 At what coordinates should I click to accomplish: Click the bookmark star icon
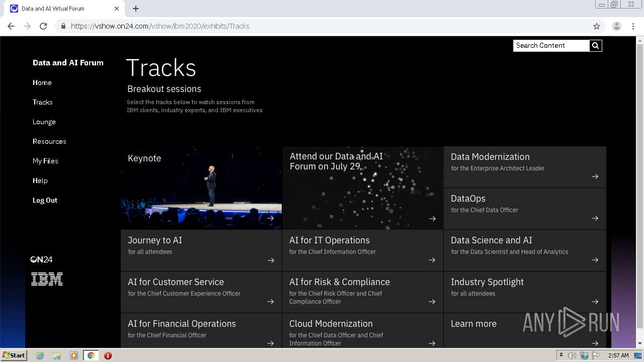597,26
